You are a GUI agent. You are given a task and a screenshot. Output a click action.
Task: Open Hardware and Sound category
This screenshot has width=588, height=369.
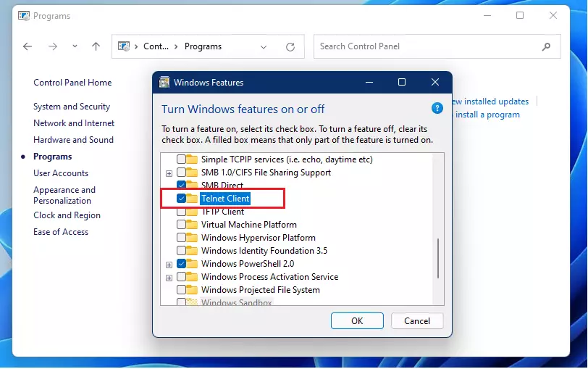[x=74, y=140]
